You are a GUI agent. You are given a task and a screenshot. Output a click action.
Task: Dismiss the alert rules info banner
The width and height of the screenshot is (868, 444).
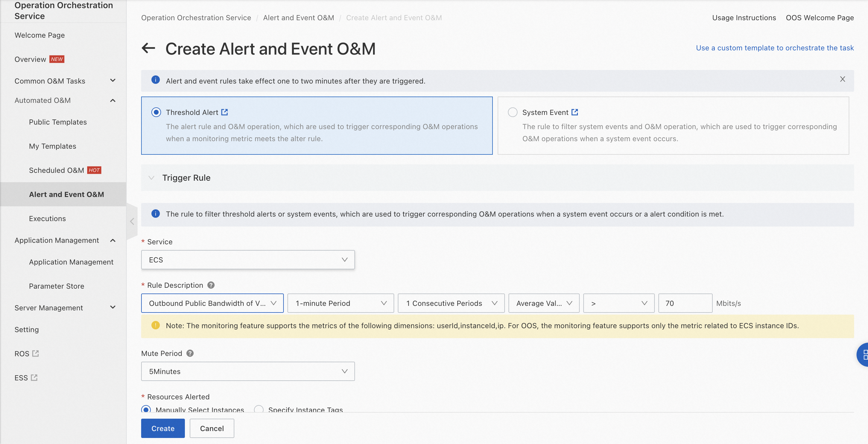842,79
